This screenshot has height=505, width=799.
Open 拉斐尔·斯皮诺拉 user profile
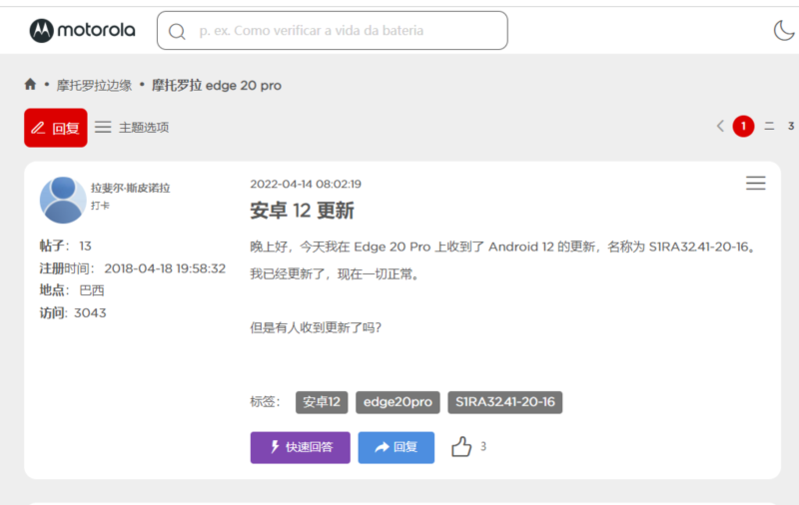[130, 188]
